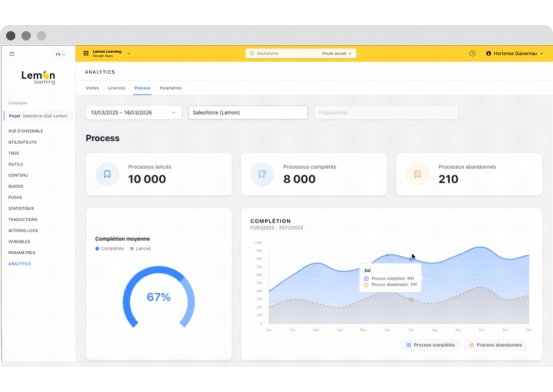The width and height of the screenshot is (553, 392).
Task: Click the help question mark icon
Action: [472, 53]
